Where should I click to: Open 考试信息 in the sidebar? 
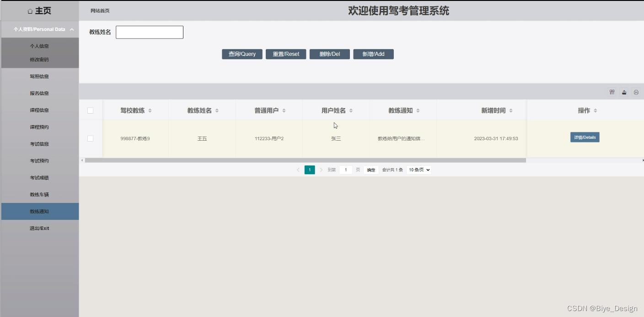click(39, 144)
